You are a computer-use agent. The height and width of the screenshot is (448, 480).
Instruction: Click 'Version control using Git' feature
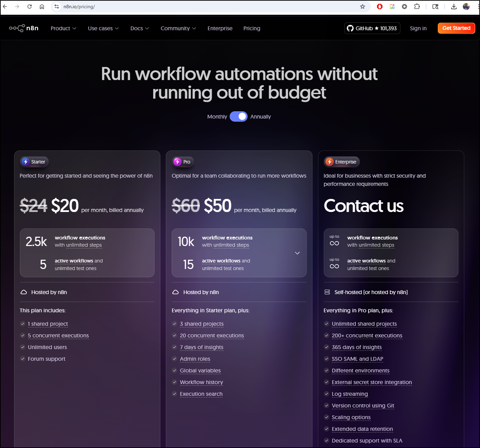click(x=363, y=406)
